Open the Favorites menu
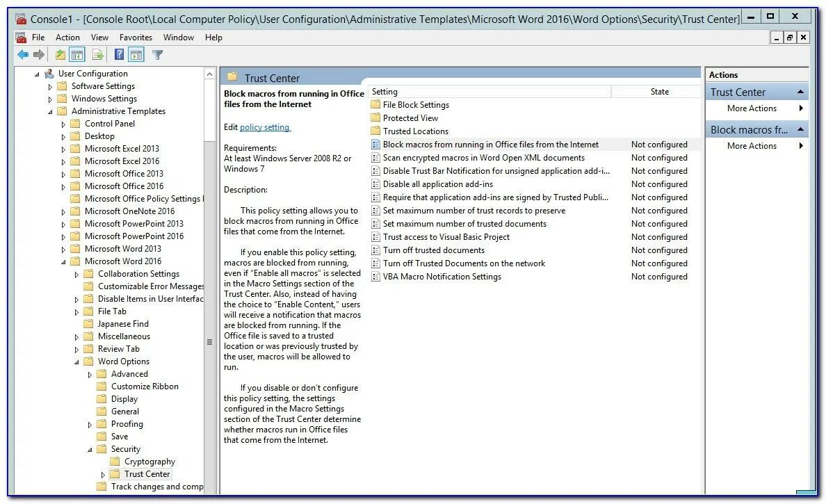This screenshot has height=504, width=826. pyautogui.click(x=136, y=38)
